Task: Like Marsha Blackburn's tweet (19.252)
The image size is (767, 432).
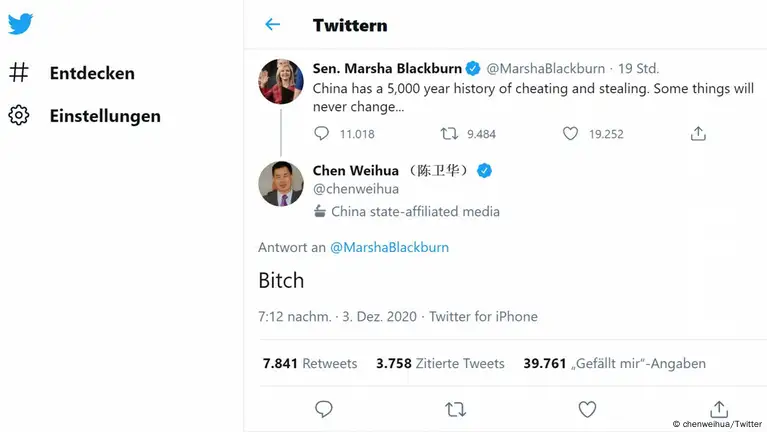Action: point(570,133)
